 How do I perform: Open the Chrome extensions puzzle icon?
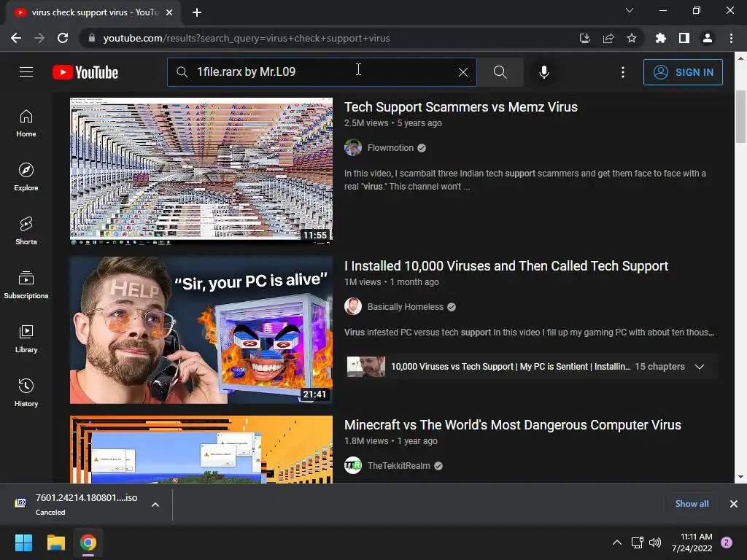[661, 38]
